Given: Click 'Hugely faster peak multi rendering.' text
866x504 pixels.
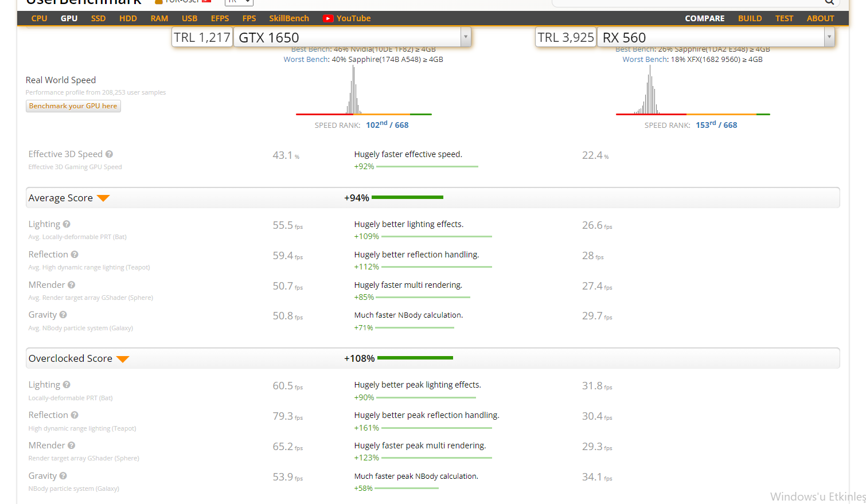Looking at the screenshot, I should coord(420,446).
